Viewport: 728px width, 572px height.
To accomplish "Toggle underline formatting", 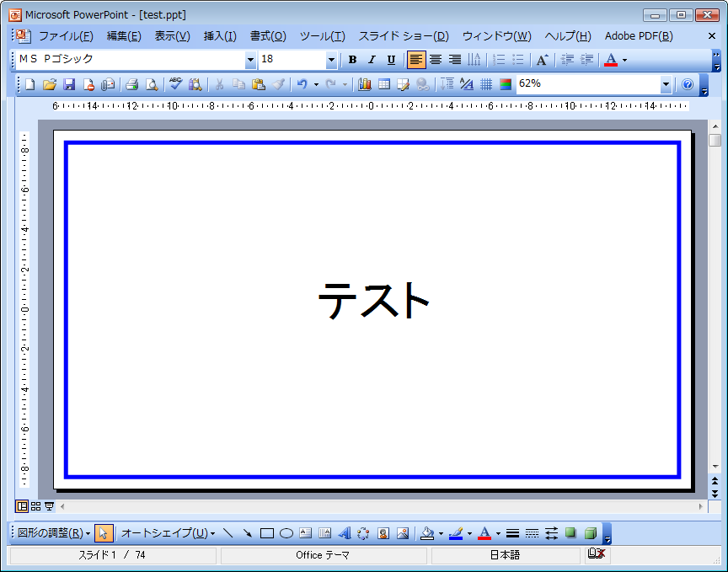I will [391, 60].
